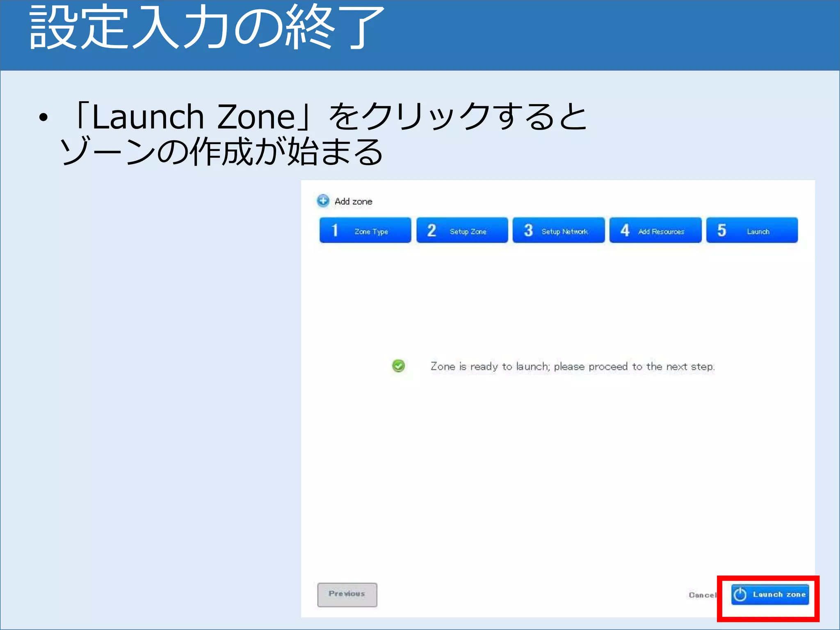The height and width of the screenshot is (630, 840).
Task: Go back with the Previous button
Action: pyautogui.click(x=347, y=594)
